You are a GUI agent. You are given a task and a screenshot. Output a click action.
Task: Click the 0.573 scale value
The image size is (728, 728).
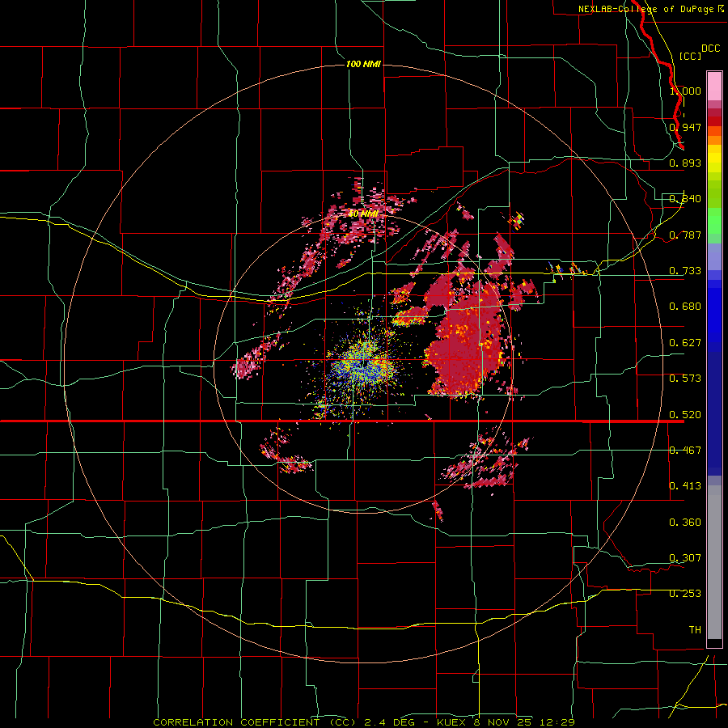click(x=685, y=379)
